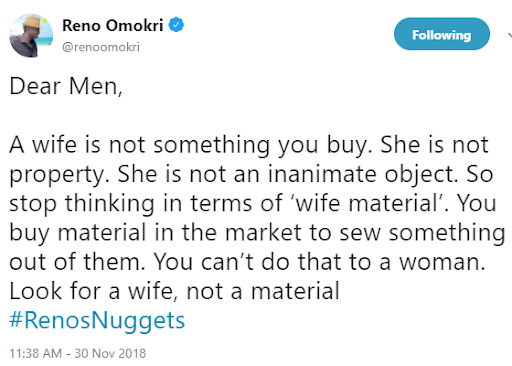Open Reno Omokri's profile picture
The width and height of the screenshot is (512, 366).
point(31,36)
